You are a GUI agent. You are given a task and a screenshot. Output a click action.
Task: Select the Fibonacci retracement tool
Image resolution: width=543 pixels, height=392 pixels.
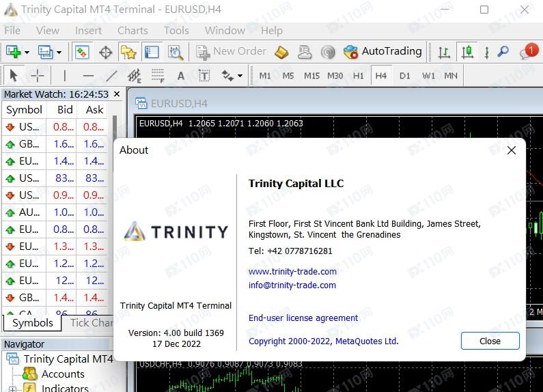tap(158, 76)
